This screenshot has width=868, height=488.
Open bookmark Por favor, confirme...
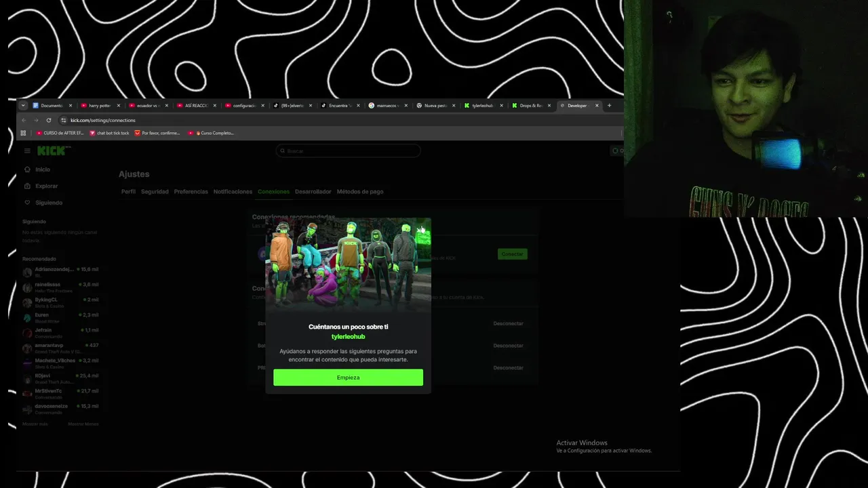(157, 133)
